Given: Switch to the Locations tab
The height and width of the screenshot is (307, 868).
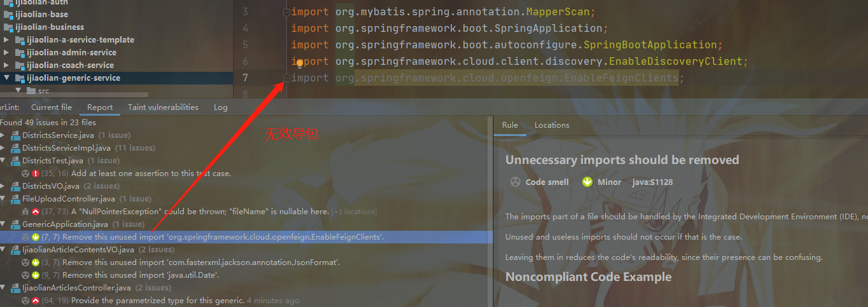Looking at the screenshot, I should tap(552, 125).
